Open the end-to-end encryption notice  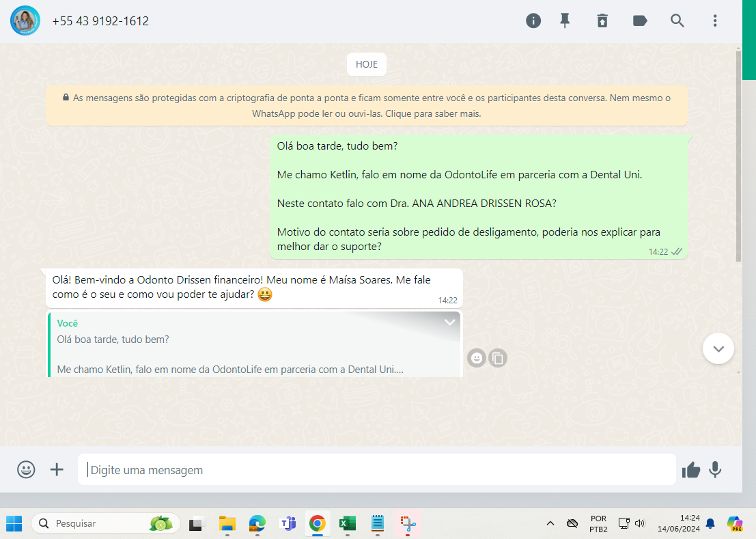(x=367, y=106)
